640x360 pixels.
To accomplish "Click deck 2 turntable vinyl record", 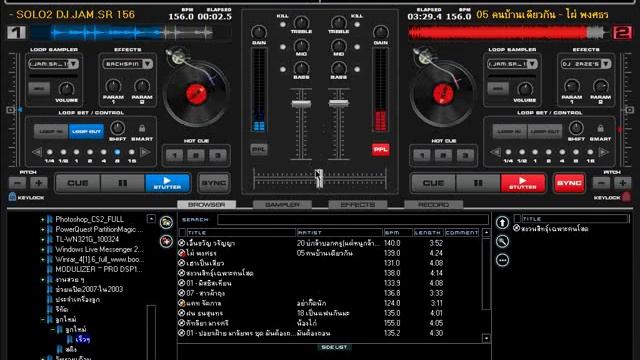I will (x=442, y=93).
